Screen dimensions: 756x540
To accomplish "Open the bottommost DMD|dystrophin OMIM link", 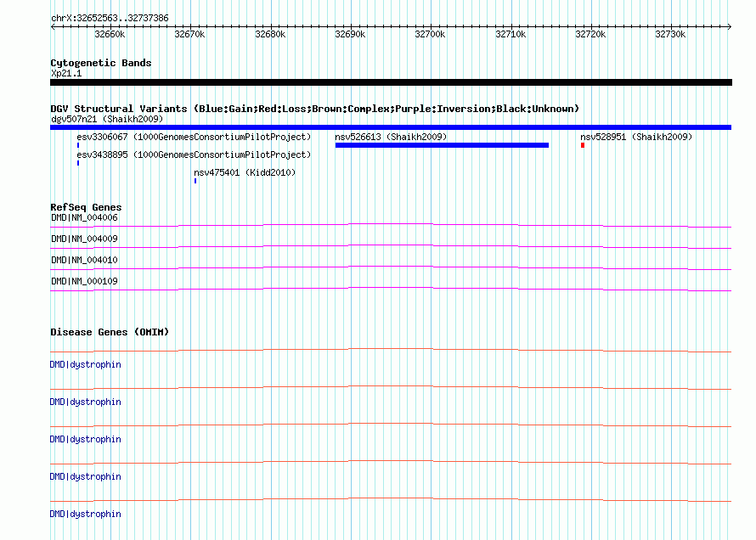I will tap(85, 514).
